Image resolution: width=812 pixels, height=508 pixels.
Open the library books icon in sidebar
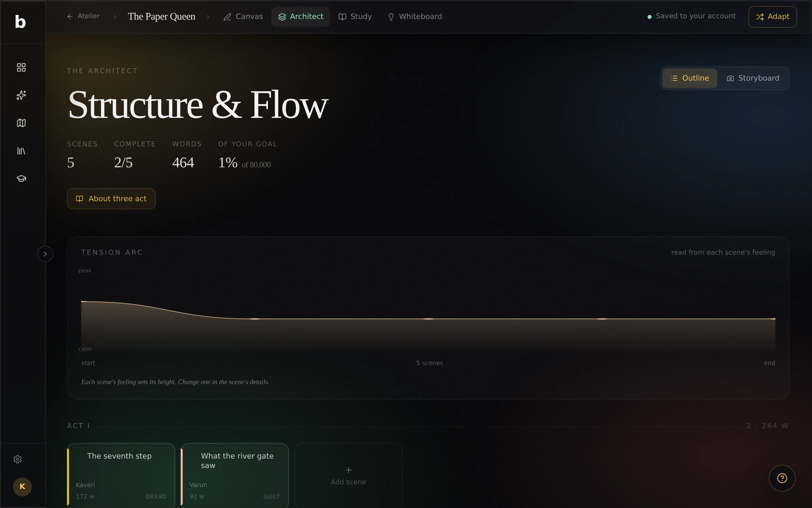click(x=21, y=151)
